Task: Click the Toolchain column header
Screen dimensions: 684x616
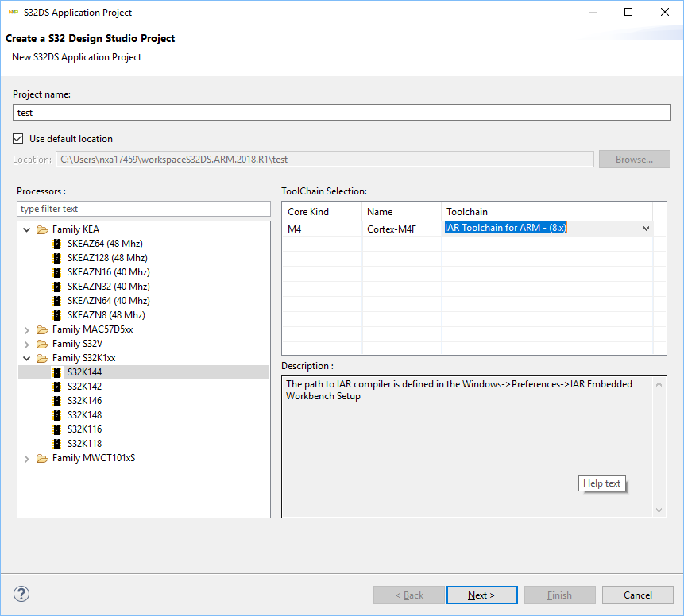Action: (547, 212)
